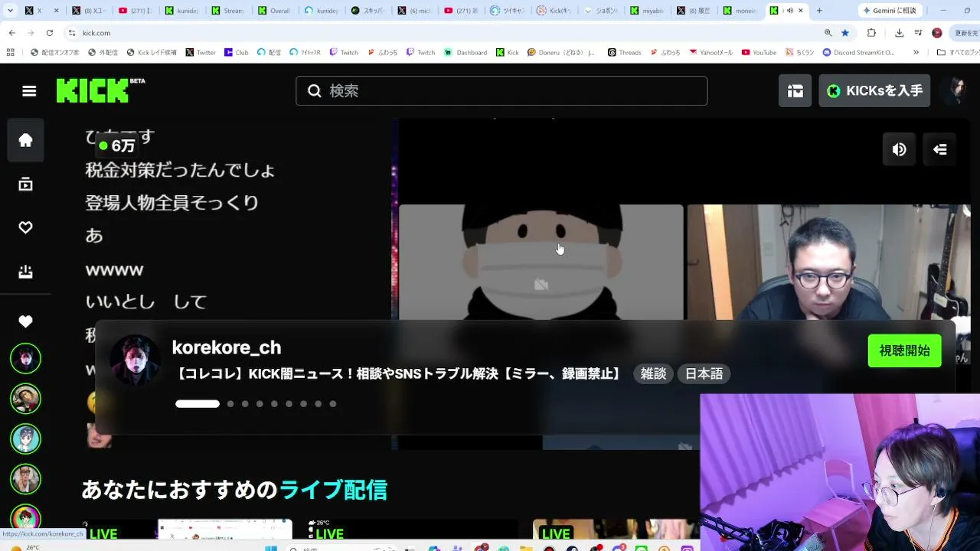Click browser back arrow

tap(12, 33)
